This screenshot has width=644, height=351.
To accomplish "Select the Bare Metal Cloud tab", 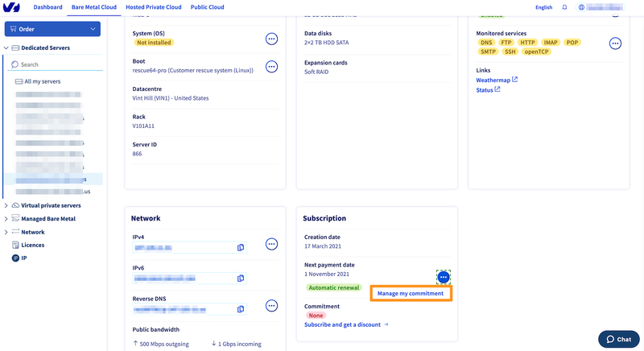I will pyautogui.click(x=94, y=7).
